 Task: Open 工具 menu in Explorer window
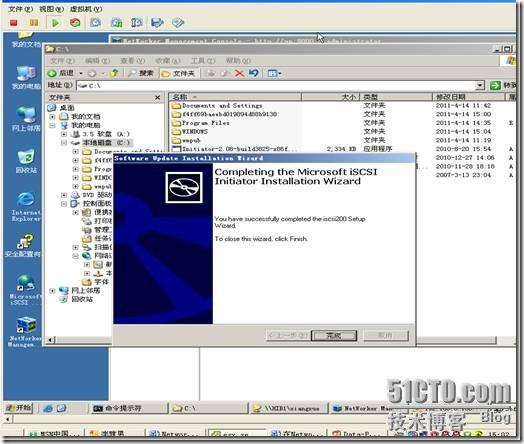(x=203, y=61)
